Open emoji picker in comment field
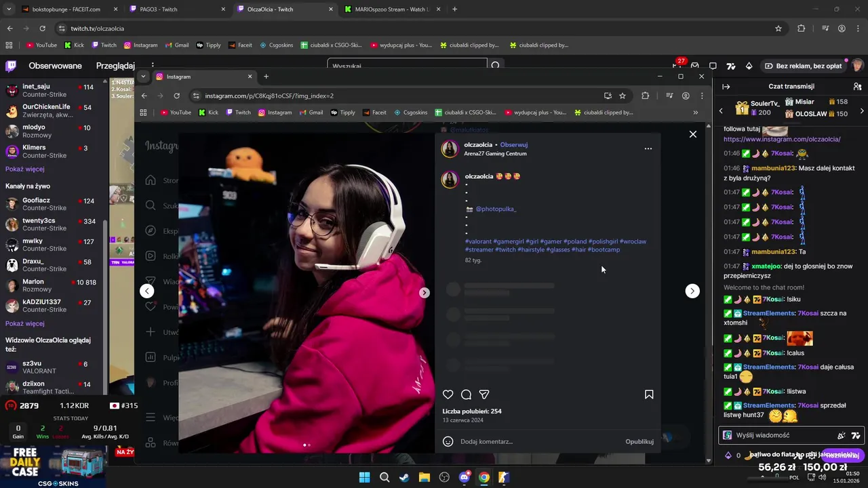This screenshot has height=488, width=868. [x=448, y=441]
